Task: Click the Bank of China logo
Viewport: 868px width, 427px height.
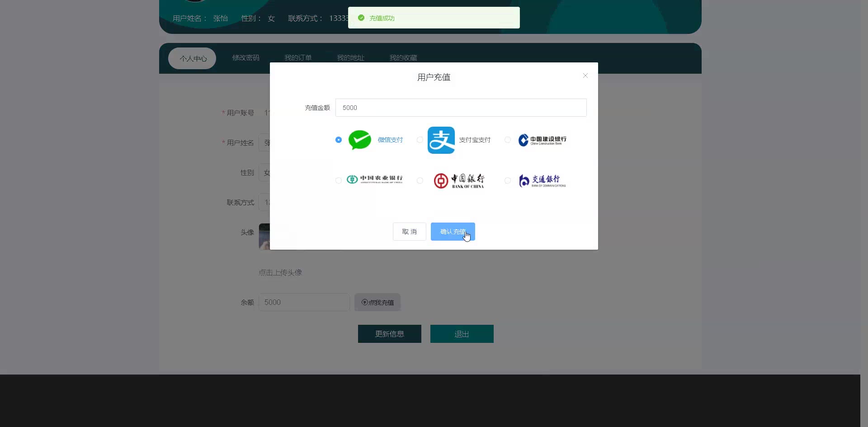Action: coord(459,180)
